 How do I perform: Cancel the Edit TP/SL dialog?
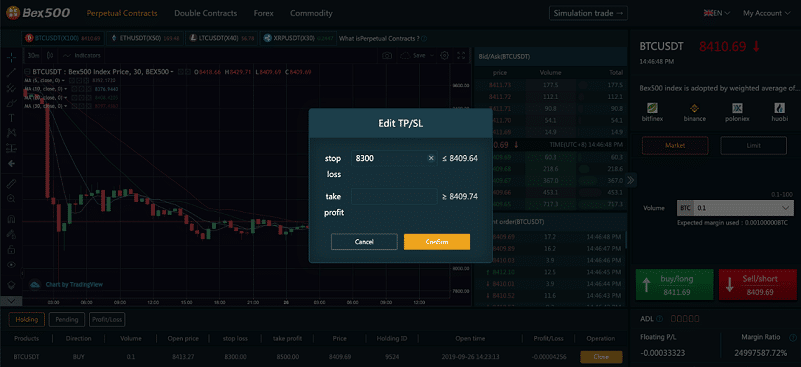point(364,242)
